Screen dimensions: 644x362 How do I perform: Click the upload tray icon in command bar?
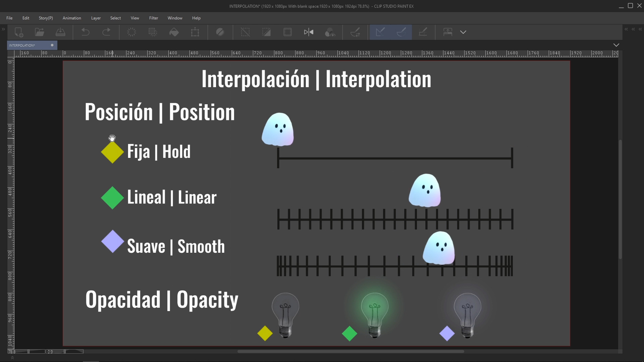(x=448, y=32)
